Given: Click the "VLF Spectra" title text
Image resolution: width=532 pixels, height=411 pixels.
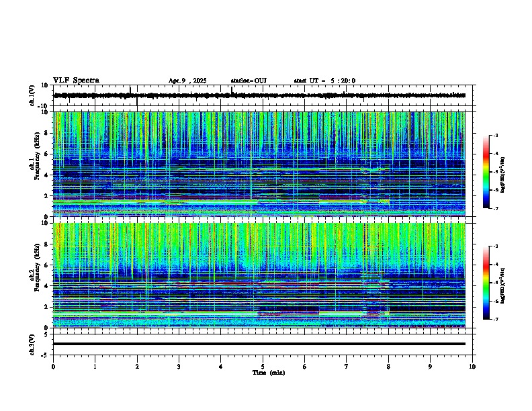Looking at the screenshot, I should (76, 81).
